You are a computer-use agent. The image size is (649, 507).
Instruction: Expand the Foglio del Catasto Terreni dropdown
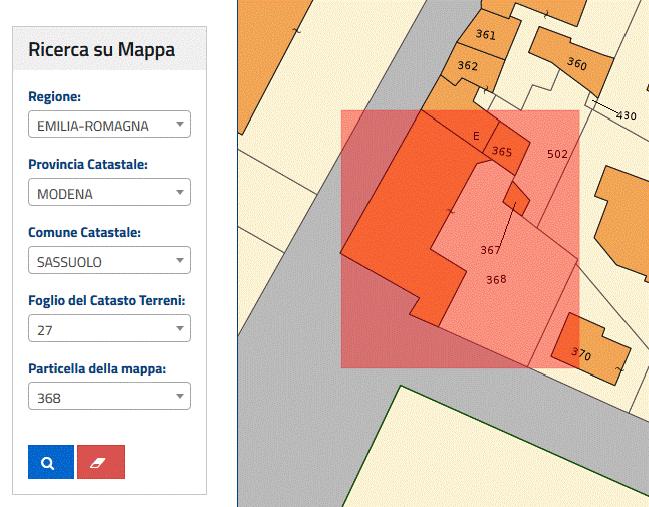[109, 328]
